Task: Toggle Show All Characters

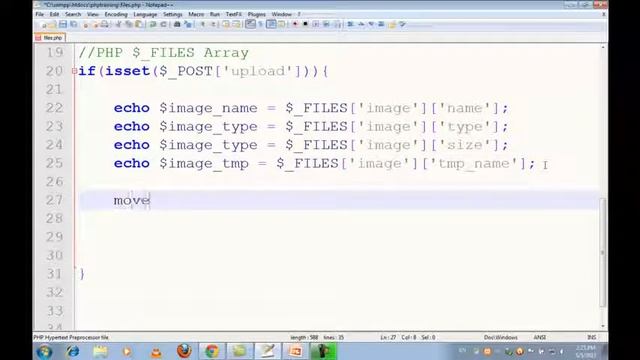Action: (260, 24)
